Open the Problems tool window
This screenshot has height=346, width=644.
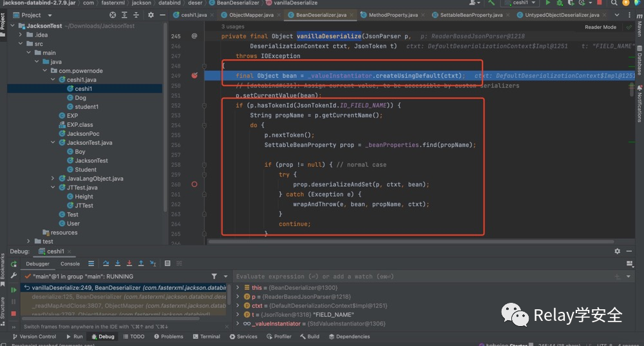(x=168, y=336)
